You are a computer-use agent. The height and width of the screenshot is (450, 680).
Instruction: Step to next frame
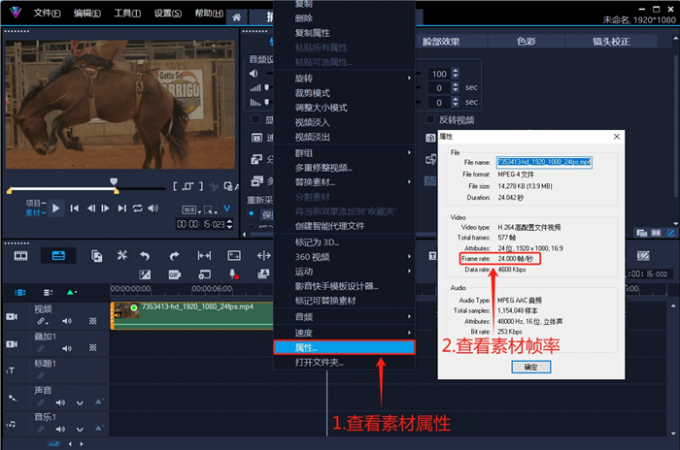105,209
